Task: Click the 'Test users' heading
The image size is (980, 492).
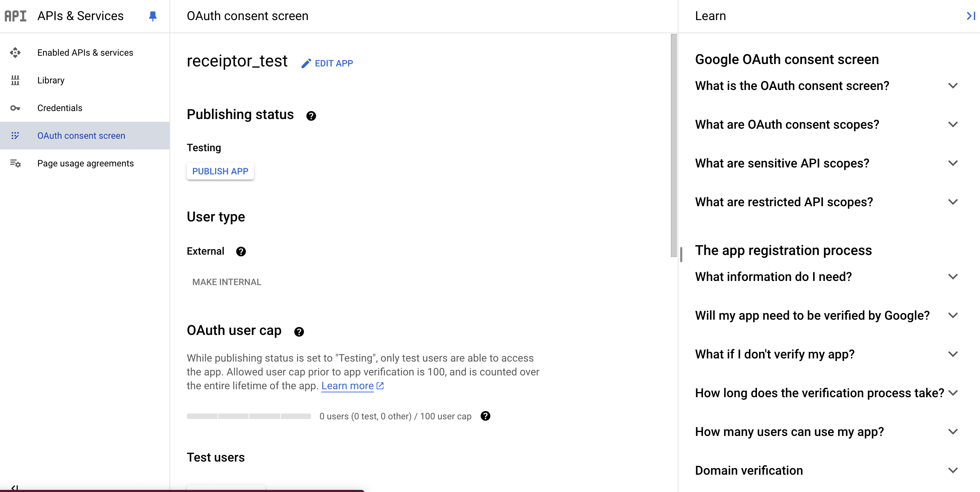Action: (x=216, y=457)
